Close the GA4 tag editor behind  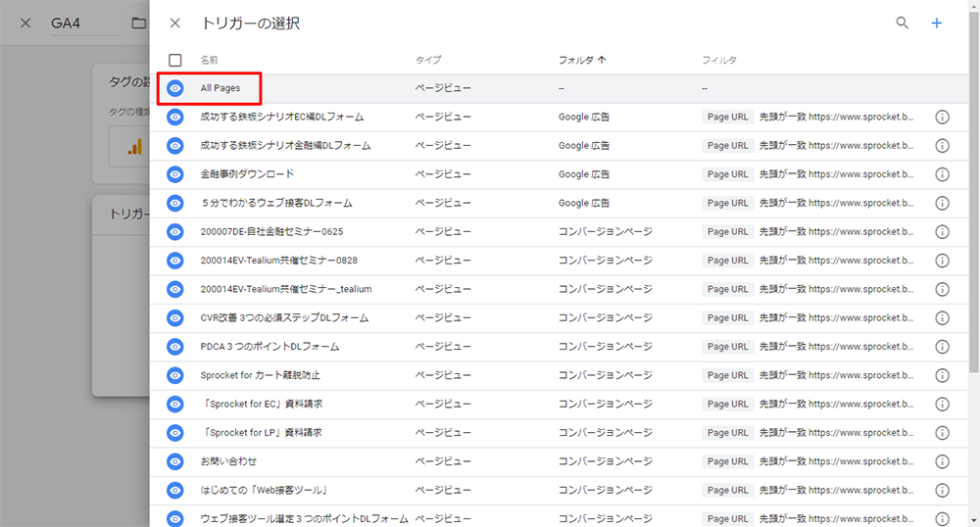pyautogui.click(x=25, y=24)
